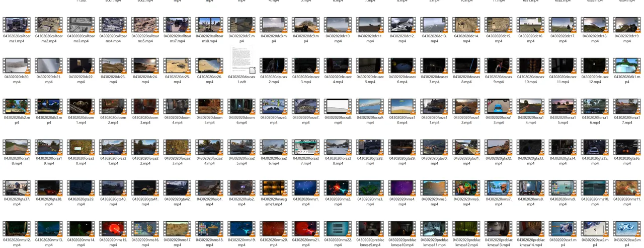Click the 04302020deusex8.mp4 file name

tap(466, 79)
